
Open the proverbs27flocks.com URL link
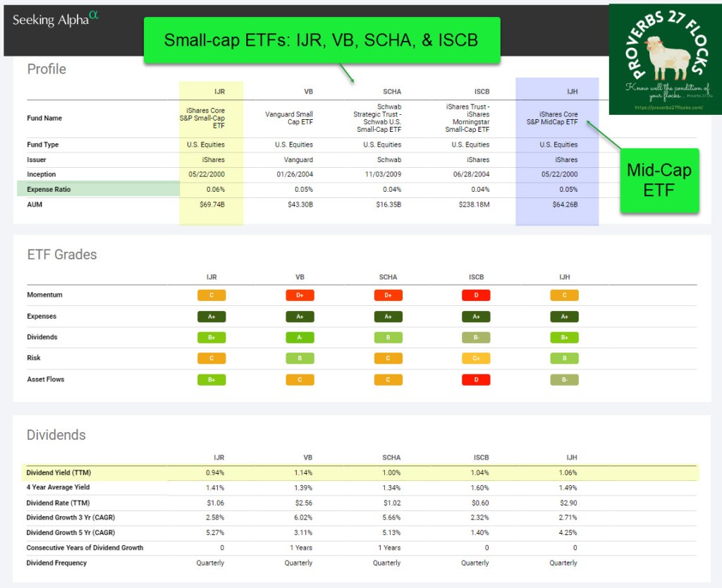tap(665, 108)
